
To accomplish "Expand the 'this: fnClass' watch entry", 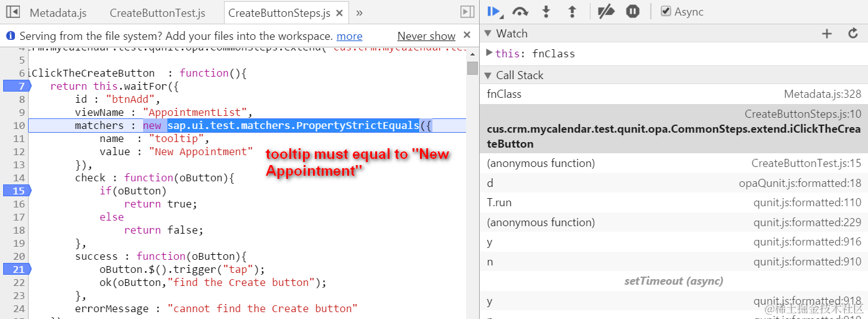I will click(489, 53).
